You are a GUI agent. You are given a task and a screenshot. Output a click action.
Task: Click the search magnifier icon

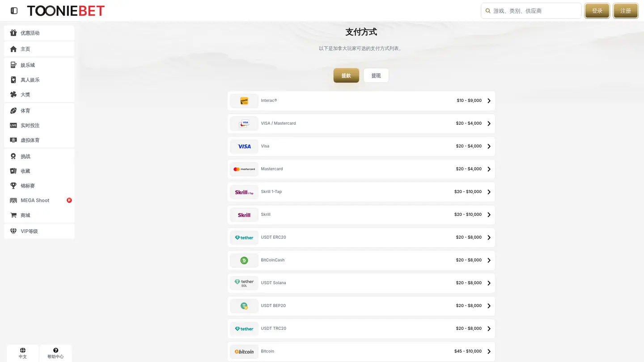coord(488,11)
